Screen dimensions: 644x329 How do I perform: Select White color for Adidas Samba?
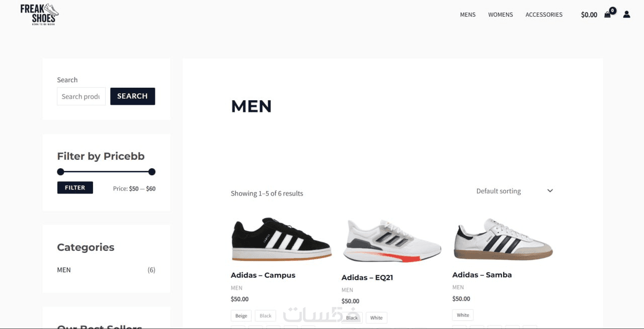point(463,315)
